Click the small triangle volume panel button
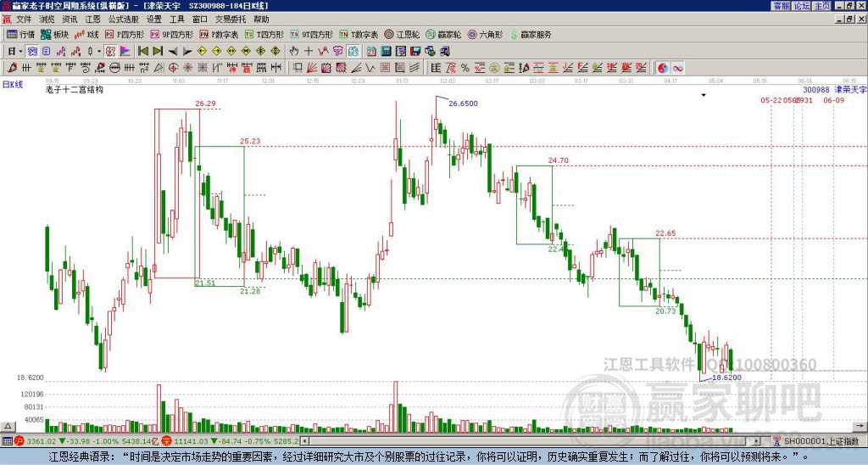 [x=8, y=426]
